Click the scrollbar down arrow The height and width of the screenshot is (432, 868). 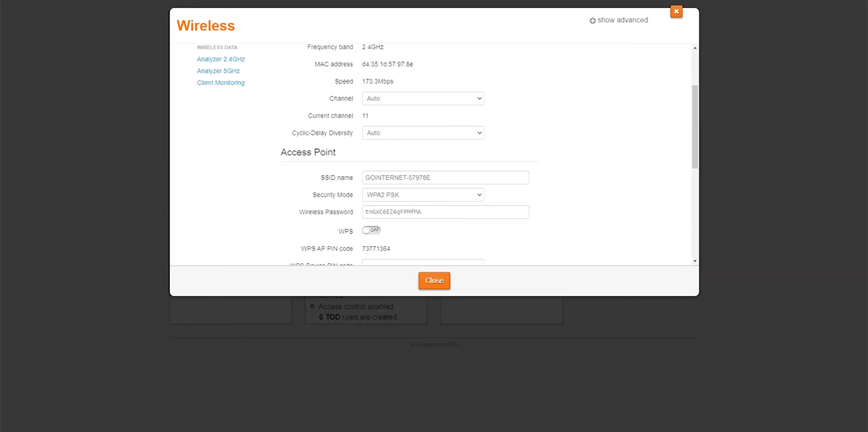pos(695,261)
